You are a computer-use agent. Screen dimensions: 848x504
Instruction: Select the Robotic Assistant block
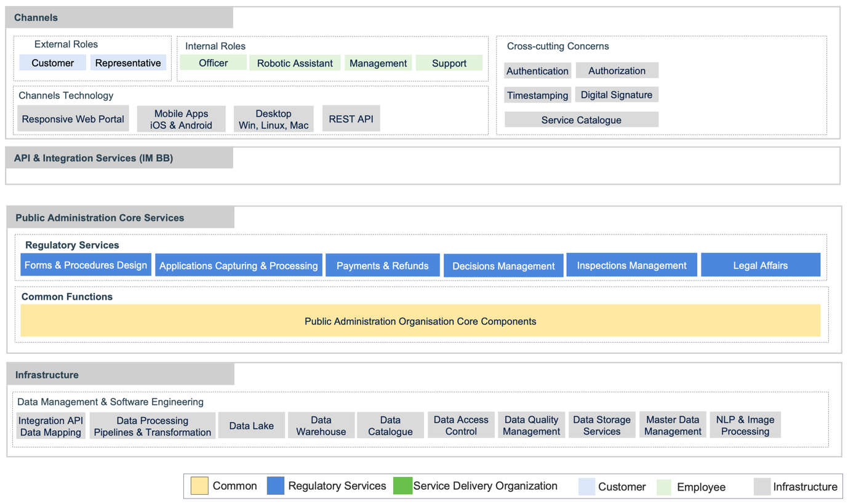coord(294,63)
